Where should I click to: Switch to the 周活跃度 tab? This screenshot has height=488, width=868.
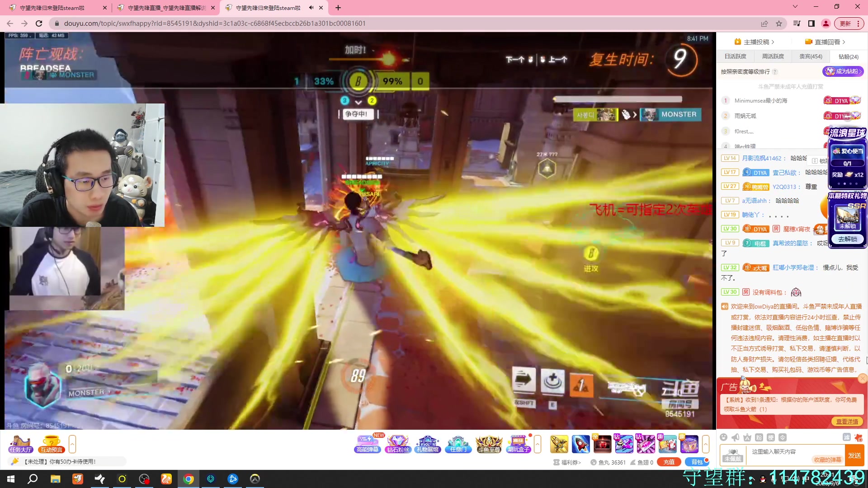point(773,56)
